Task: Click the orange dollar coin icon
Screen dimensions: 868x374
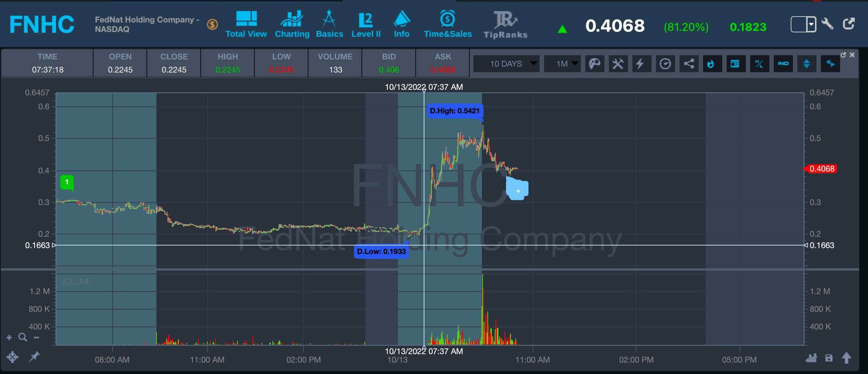Action: [x=212, y=25]
